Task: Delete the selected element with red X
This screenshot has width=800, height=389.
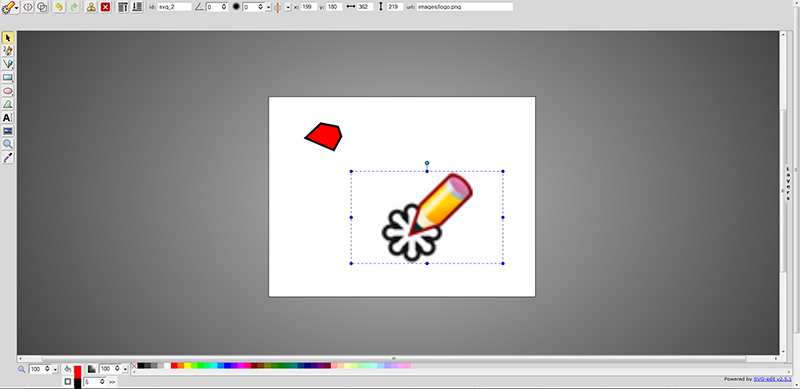Action: click(106, 7)
